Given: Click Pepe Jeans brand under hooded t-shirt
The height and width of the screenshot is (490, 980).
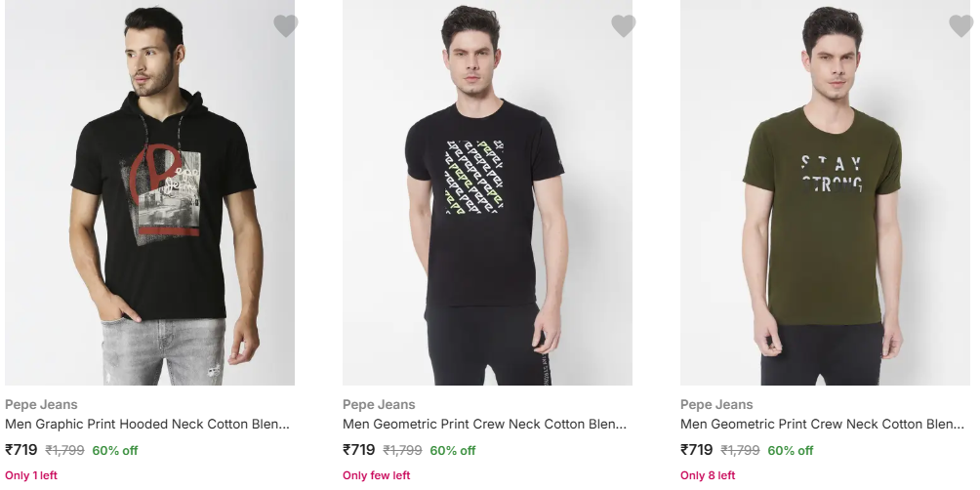Looking at the screenshot, I should click(x=41, y=404).
